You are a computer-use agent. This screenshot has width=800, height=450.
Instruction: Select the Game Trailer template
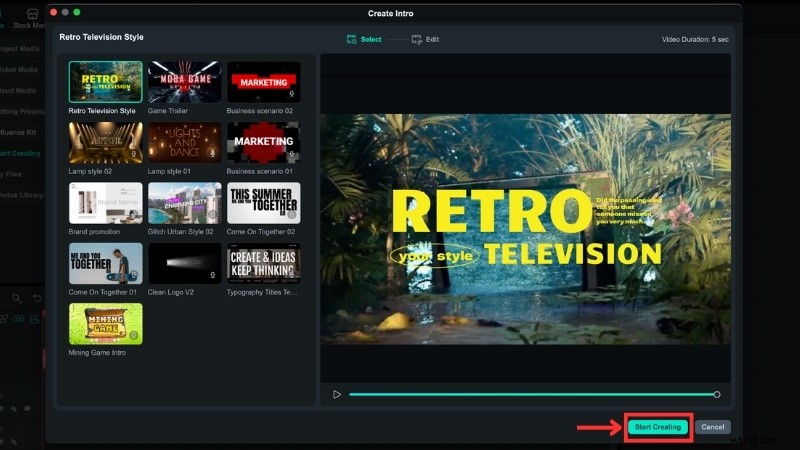pos(184,82)
